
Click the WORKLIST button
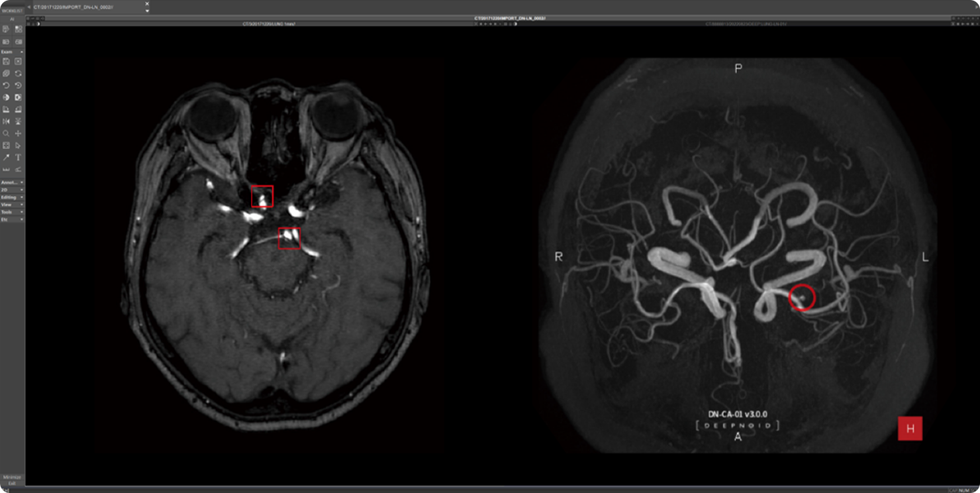12,11
